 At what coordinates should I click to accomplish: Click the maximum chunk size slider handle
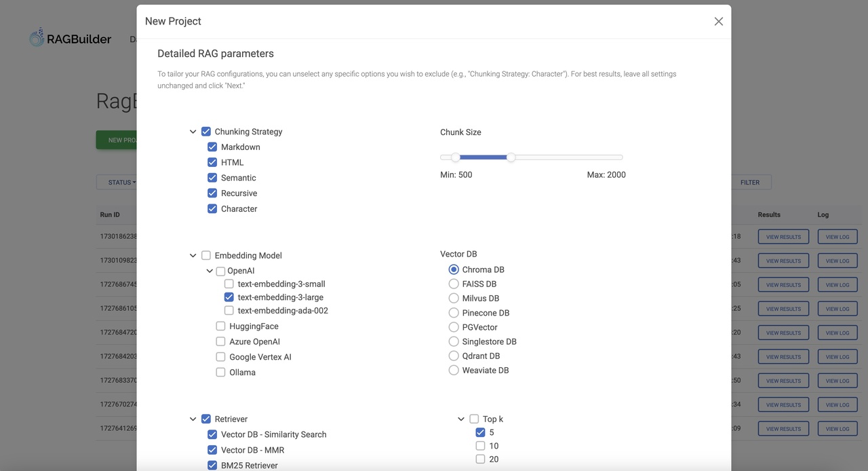click(x=511, y=157)
